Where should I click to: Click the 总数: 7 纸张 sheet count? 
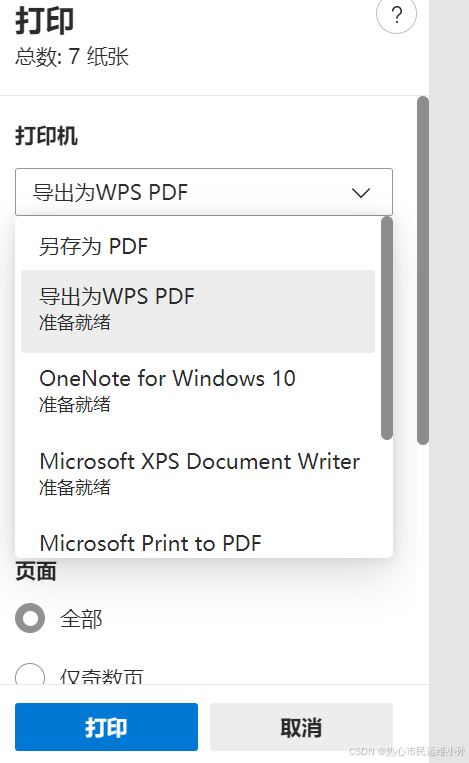72,56
